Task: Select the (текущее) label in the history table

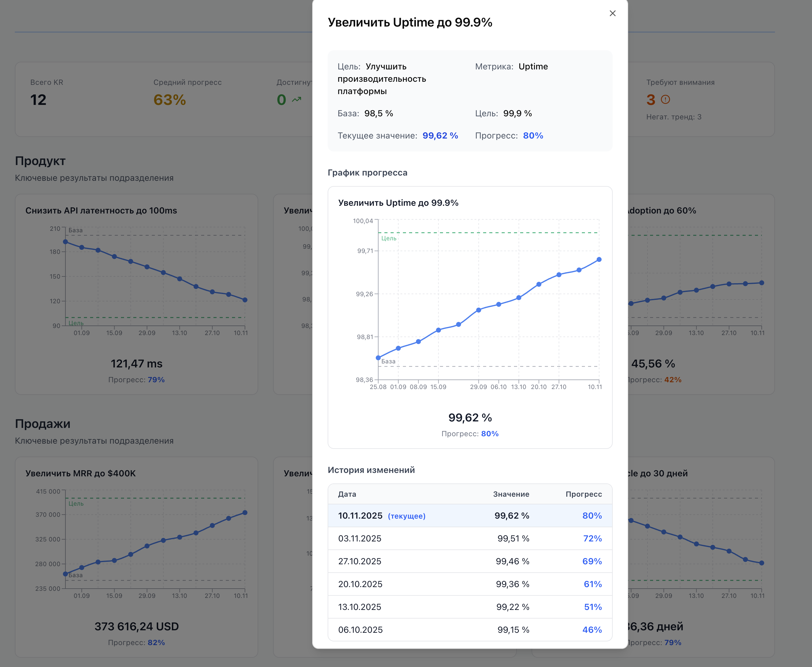Action: click(x=407, y=516)
